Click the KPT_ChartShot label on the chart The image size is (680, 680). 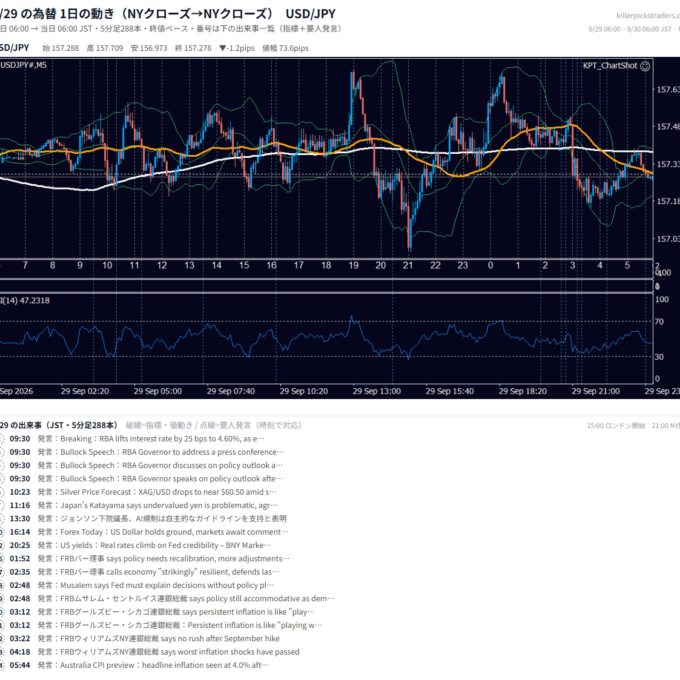[x=610, y=66]
